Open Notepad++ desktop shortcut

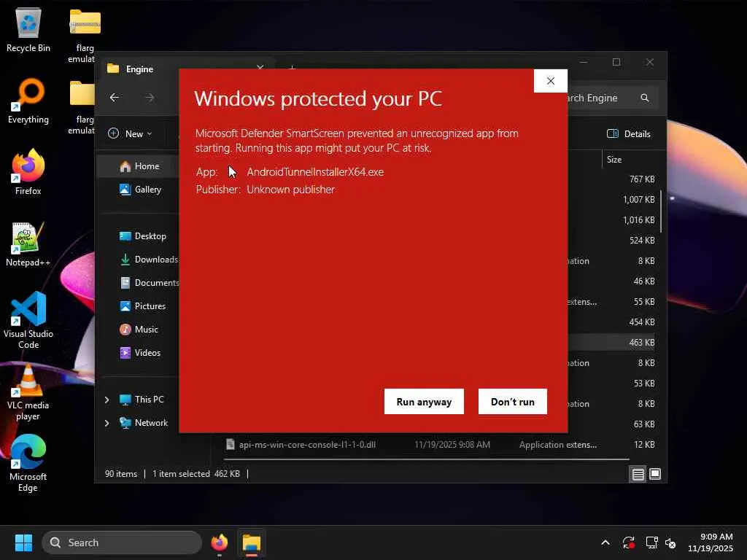pyautogui.click(x=28, y=244)
